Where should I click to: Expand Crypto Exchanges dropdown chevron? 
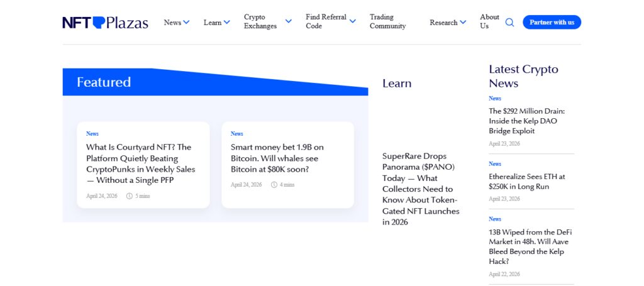point(288,21)
